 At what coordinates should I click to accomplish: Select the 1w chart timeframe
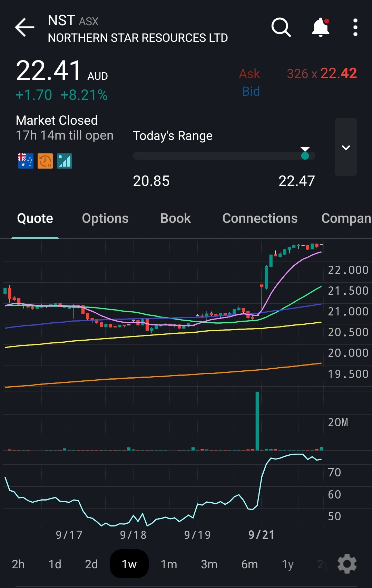(129, 564)
